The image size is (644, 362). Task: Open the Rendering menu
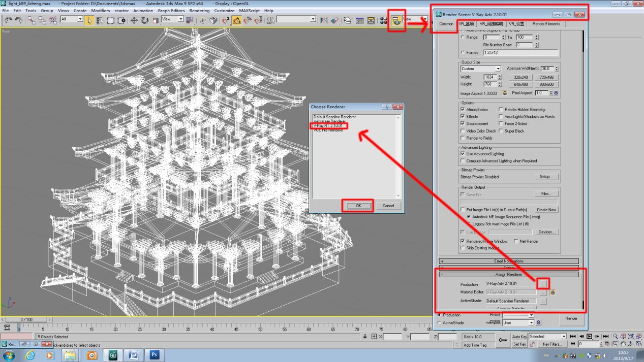[199, 10]
